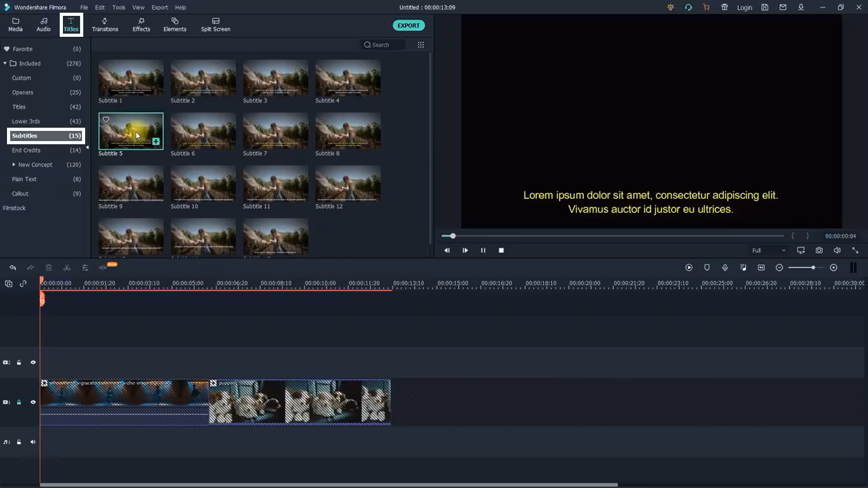The height and width of the screenshot is (488, 868).
Task: Switch to the Effects tab
Action: 141,25
